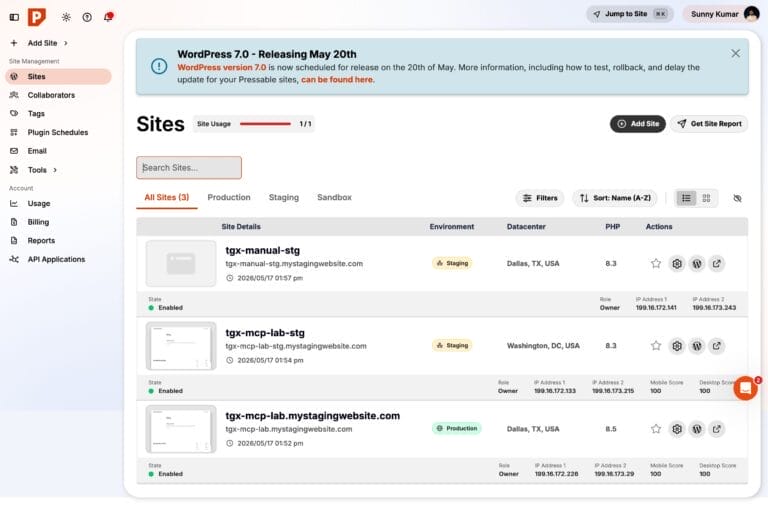This screenshot has width=768, height=505.
Task: Follow the 'WordPress version 7.0' link
Action: click(x=221, y=68)
